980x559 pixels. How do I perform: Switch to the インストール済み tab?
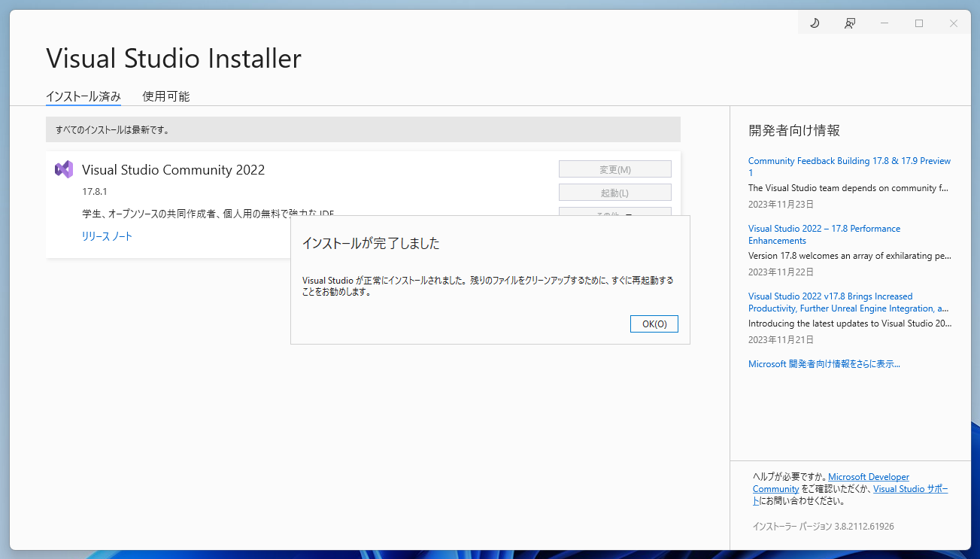coord(83,96)
